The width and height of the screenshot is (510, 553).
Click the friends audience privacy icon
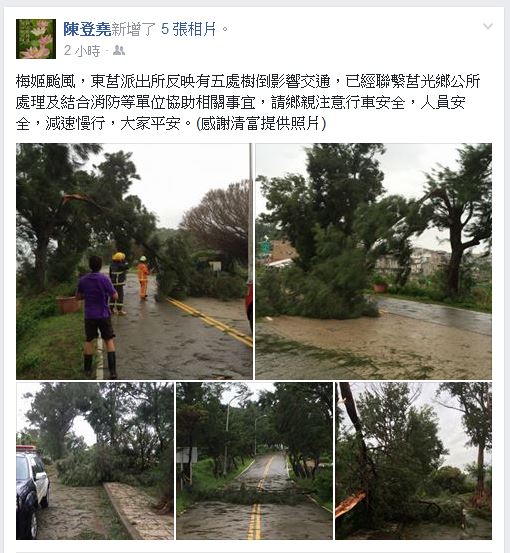119,51
